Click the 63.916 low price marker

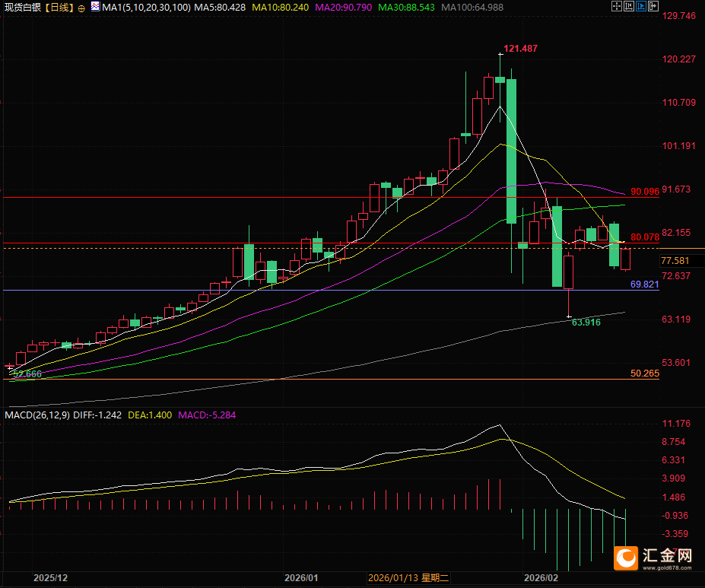coord(586,323)
